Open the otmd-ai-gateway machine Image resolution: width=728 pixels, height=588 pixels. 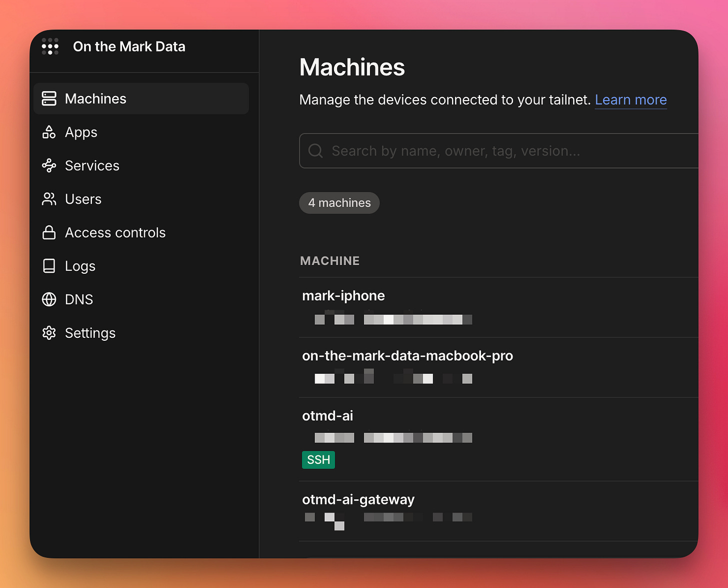click(x=358, y=499)
